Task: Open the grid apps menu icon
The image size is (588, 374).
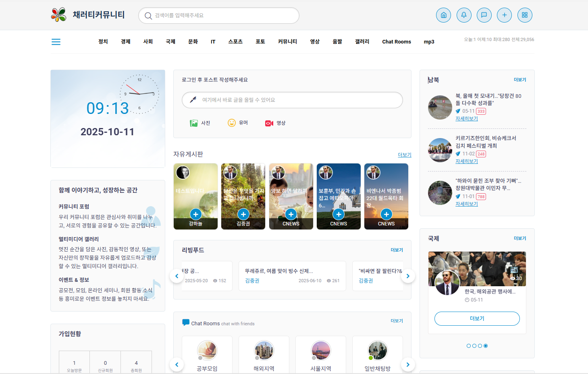Action: click(525, 15)
